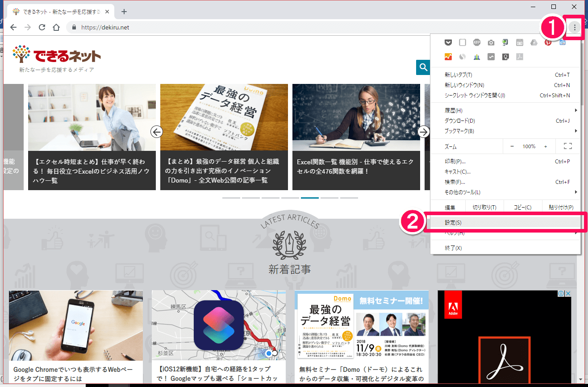Click the orange line-chart extension icon
Viewport: 588px width, 387px height.
click(x=448, y=57)
